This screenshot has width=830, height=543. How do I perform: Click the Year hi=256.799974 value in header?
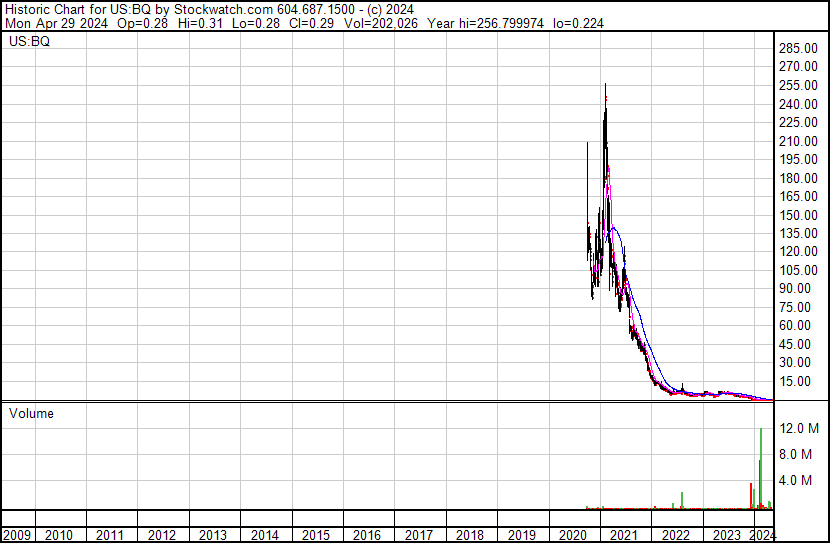click(485, 23)
